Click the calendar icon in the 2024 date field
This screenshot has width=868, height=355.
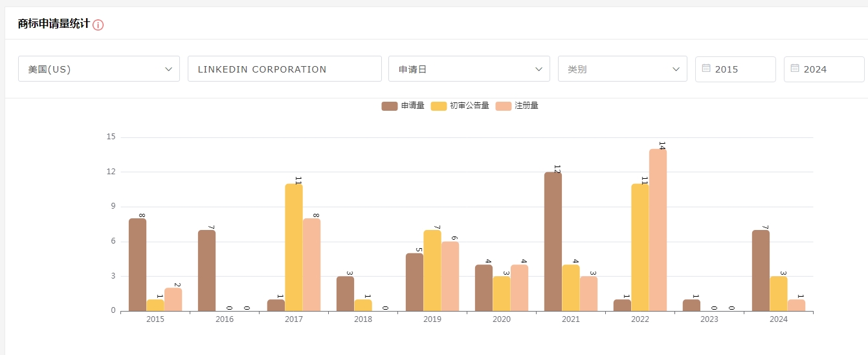pos(795,68)
